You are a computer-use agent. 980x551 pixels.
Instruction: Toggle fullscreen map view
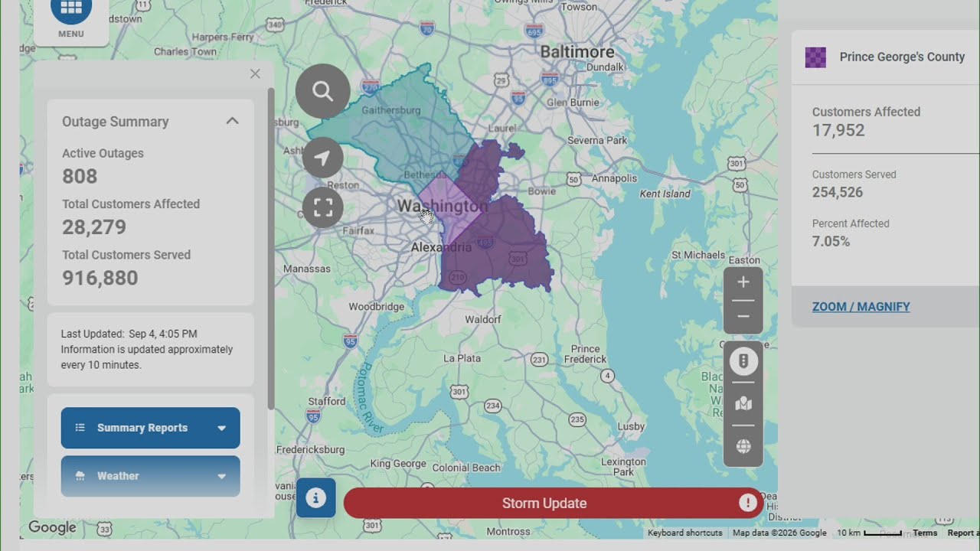(x=323, y=207)
